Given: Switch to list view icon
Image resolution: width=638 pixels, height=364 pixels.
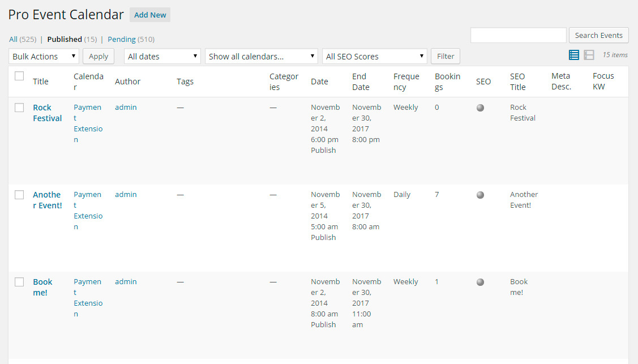Looking at the screenshot, I should coord(573,55).
